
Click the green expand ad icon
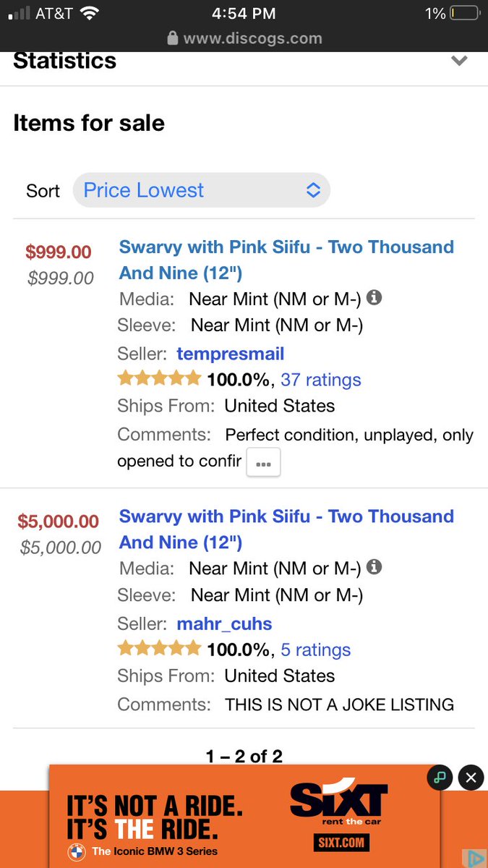coord(439,778)
